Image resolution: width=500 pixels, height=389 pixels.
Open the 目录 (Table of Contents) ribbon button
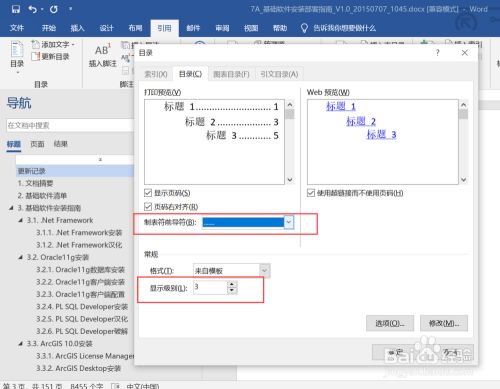17,56
